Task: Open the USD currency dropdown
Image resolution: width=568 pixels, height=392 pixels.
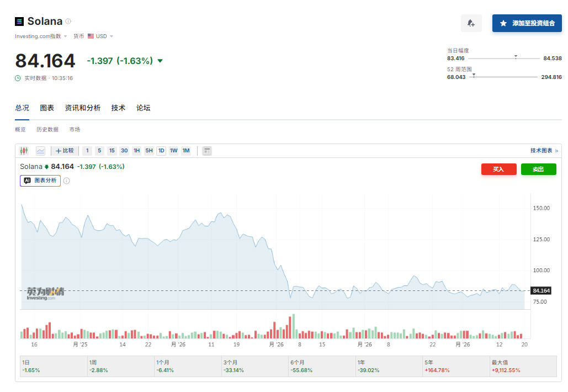Action: pos(104,36)
